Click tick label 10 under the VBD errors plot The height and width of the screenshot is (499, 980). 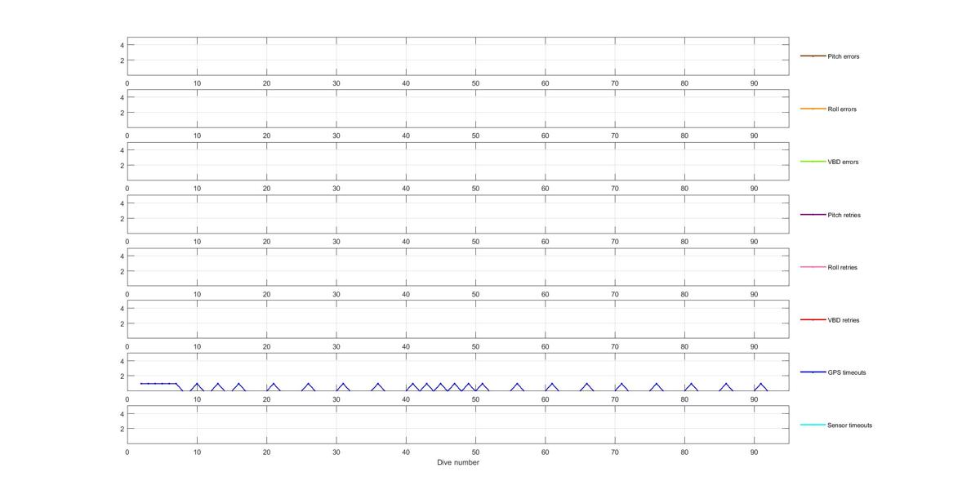pos(197,189)
